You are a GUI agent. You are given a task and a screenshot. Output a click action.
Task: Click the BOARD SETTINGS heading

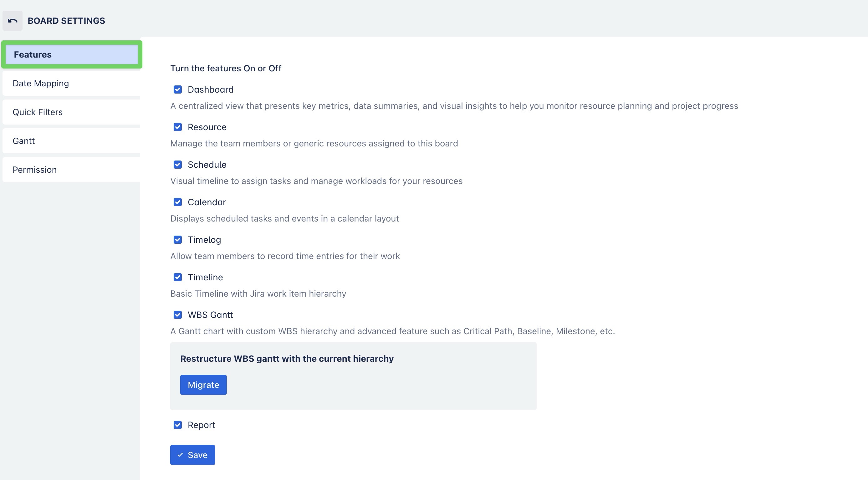pos(66,21)
